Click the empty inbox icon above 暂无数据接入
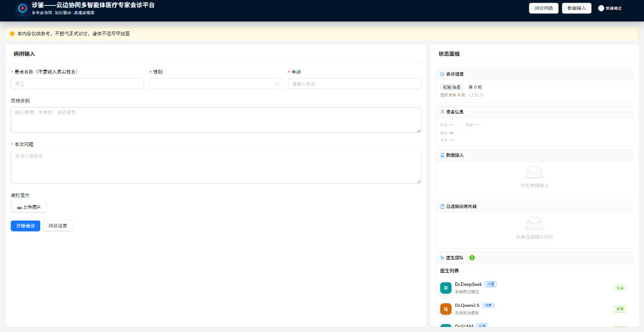The width and height of the screenshot is (644, 332). [535, 172]
